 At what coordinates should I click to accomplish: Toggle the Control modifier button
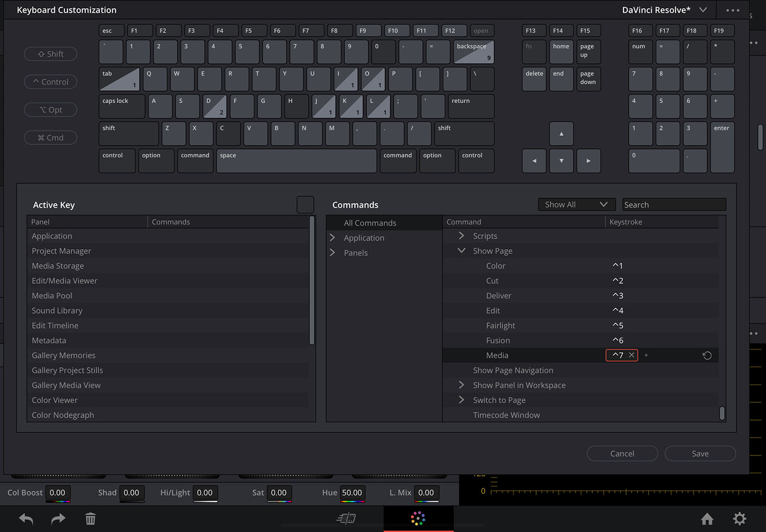click(x=51, y=82)
